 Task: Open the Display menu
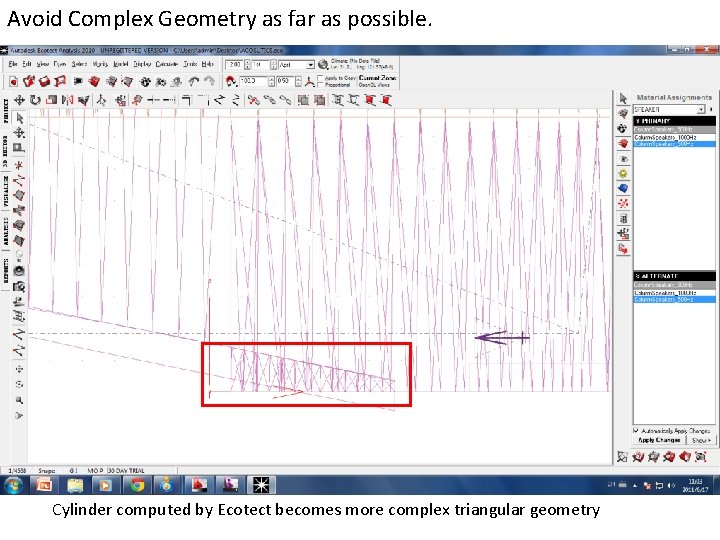(x=142, y=64)
